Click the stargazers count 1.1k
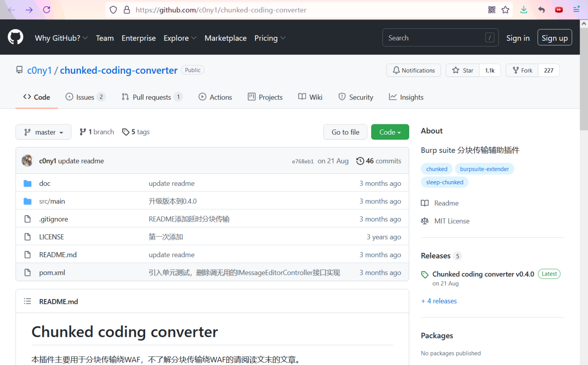 [490, 70]
